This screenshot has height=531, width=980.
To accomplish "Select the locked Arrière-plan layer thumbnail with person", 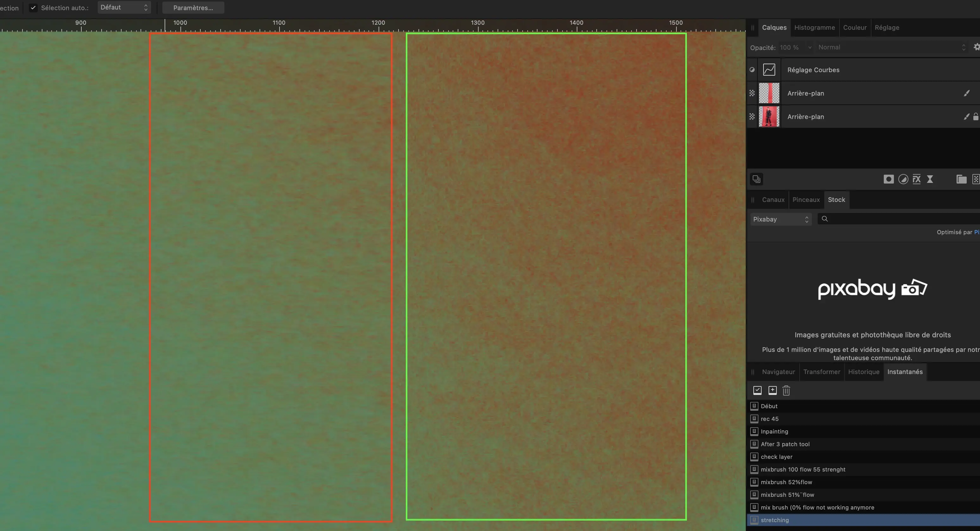I will (x=769, y=117).
